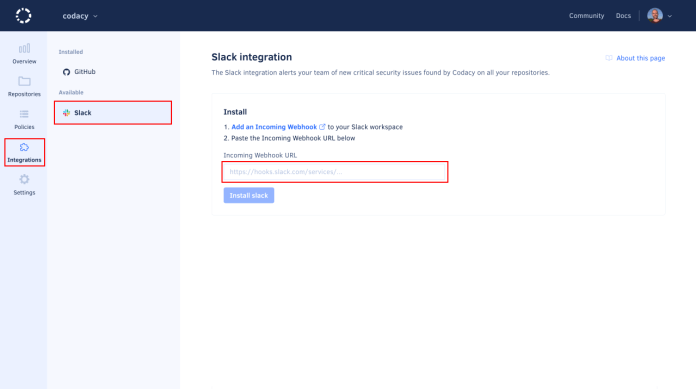Viewport: 696px width, 389px height.
Task: Follow the Add an Incoming Webhook link
Action: click(274, 127)
